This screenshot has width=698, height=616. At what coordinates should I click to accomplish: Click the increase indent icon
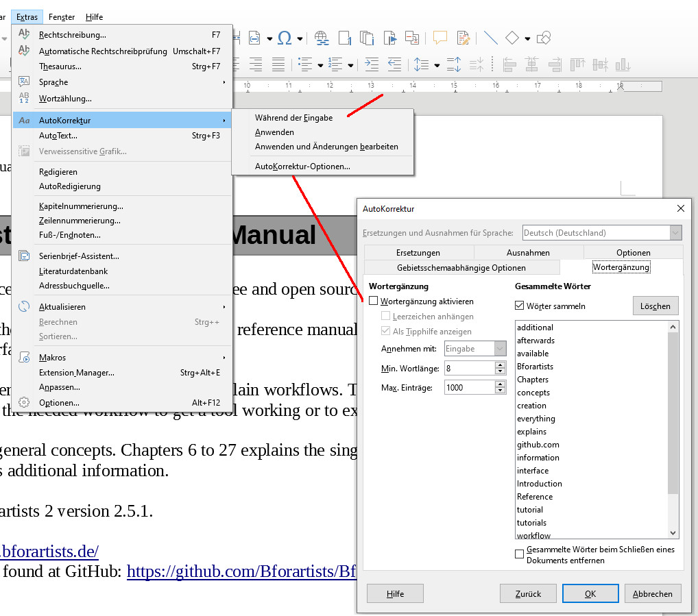point(372,64)
